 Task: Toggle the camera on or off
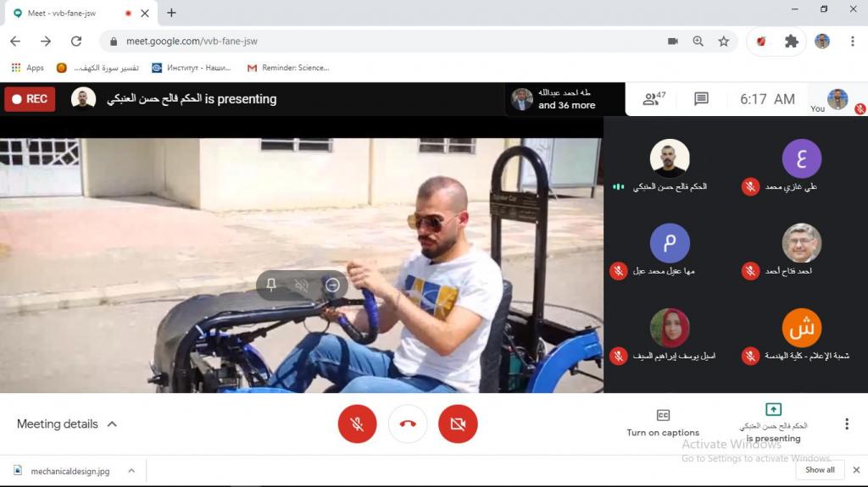pyautogui.click(x=458, y=424)
